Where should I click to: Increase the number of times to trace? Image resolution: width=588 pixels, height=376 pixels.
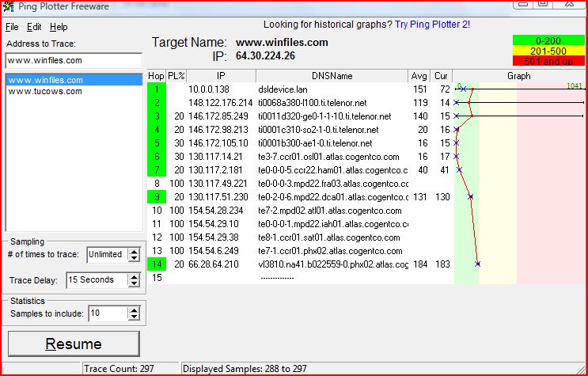click(134, 251)
